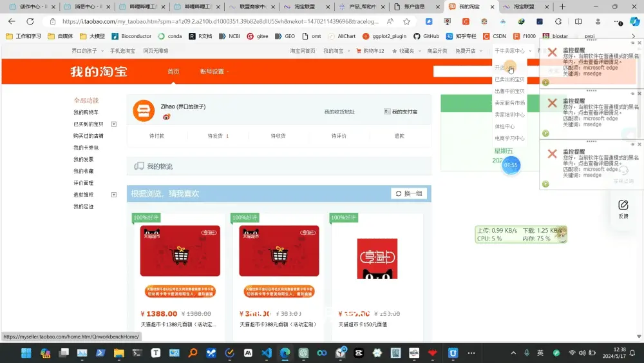
Task: Click 我的收货地址 link
Action: [339, 112]
